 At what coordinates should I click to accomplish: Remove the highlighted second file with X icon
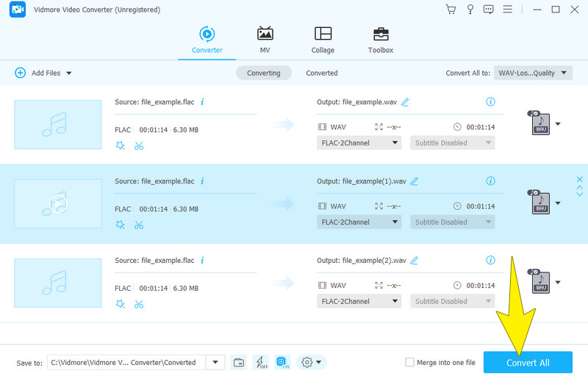coord(579,179)
